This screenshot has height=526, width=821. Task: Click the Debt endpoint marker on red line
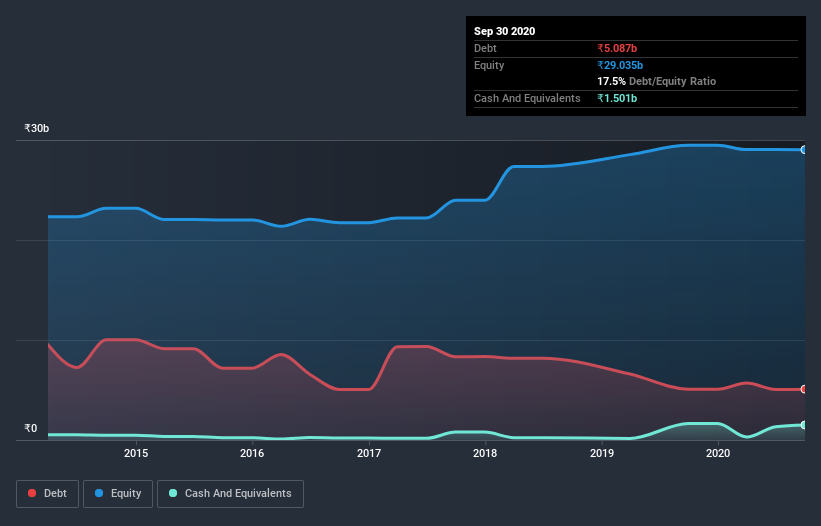pyautogui.click(x=804, y=389)
